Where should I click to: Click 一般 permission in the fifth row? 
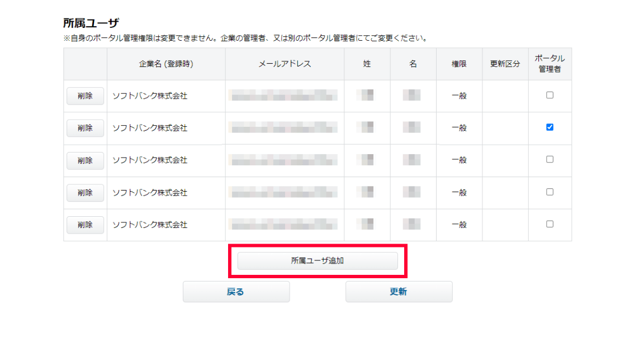coord(459,225)
